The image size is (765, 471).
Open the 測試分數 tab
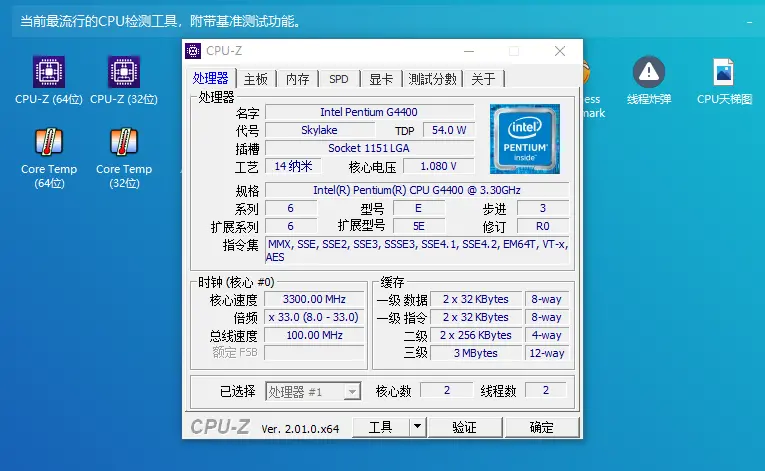432,79
